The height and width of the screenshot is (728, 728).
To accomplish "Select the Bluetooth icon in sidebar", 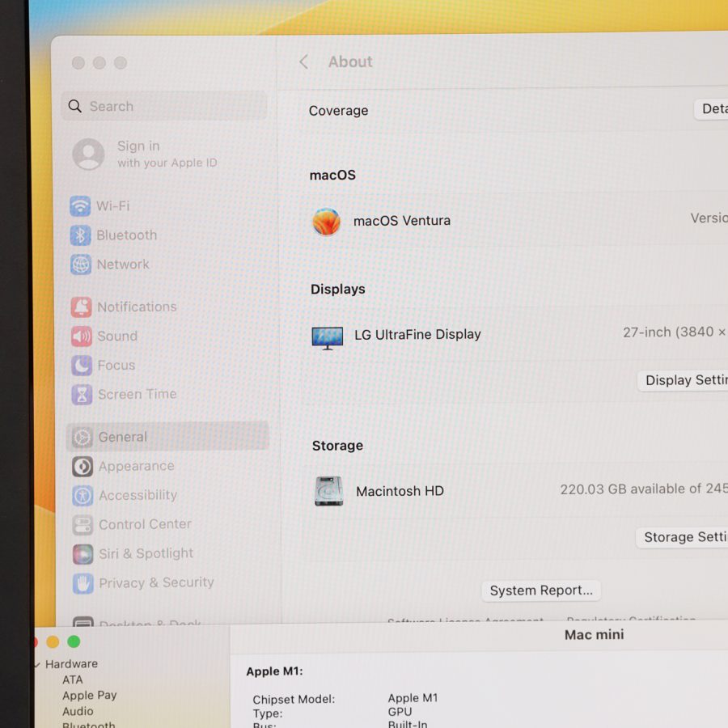I will 80,235.
